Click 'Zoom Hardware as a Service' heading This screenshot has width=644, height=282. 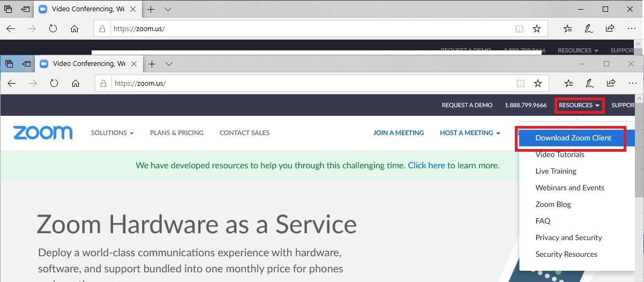[197, 224]
